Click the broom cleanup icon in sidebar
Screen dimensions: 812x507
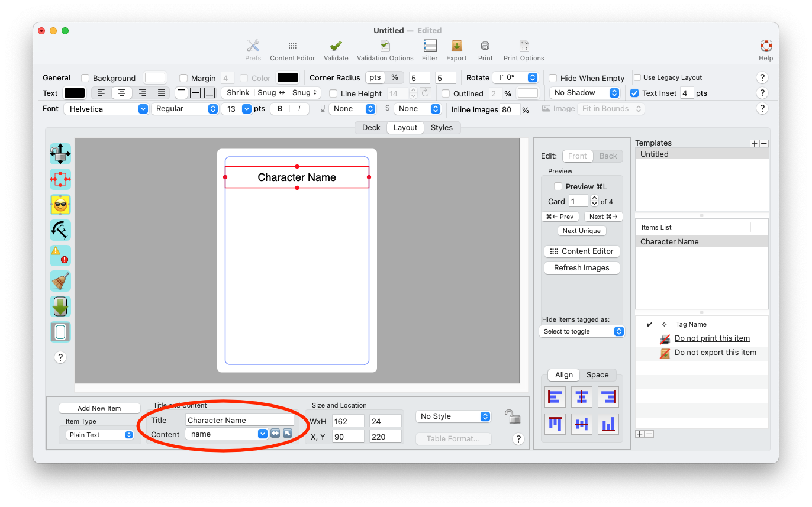point(60,281)
